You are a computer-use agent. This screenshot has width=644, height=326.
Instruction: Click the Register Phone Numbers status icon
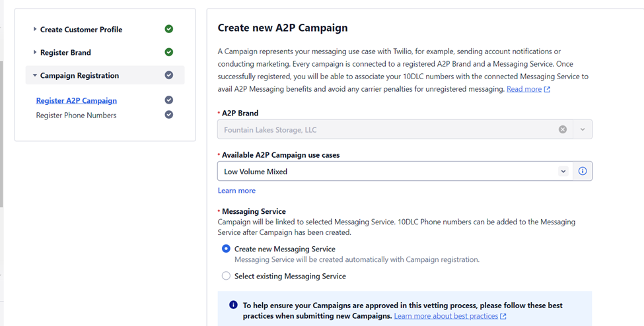coord(169,115)
